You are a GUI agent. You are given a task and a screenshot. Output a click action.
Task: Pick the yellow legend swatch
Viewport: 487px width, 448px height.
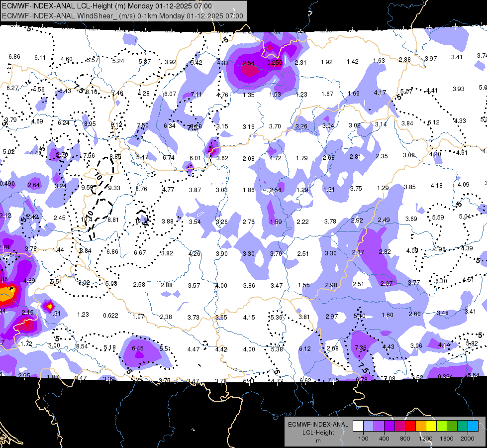click(431, 426)
